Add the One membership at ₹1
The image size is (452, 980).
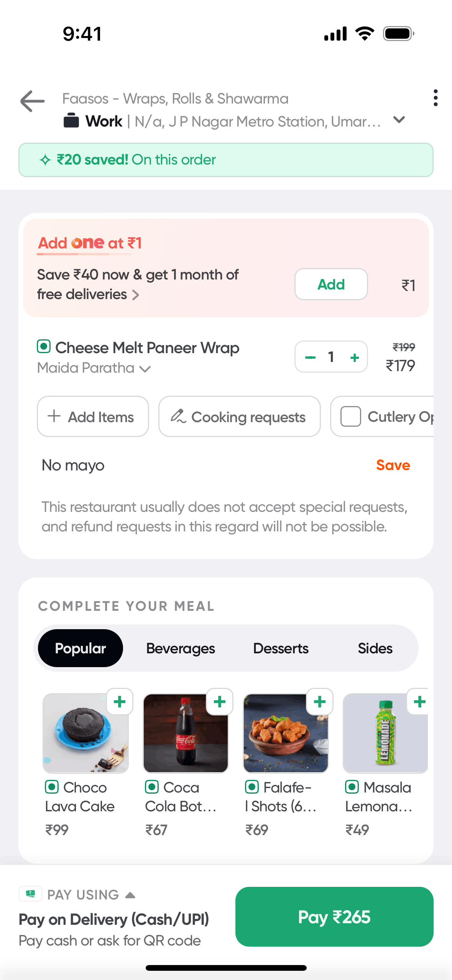pos(331,284)
